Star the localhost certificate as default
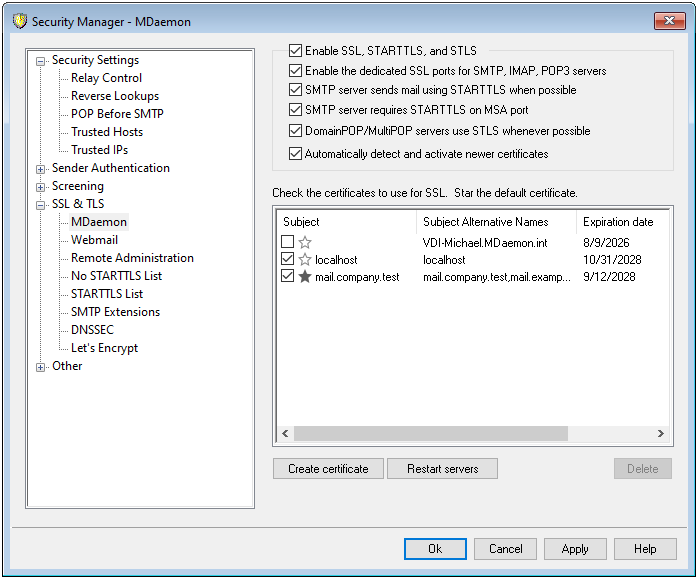The width and height of the screenshot is (699, 580). (305, 260)
